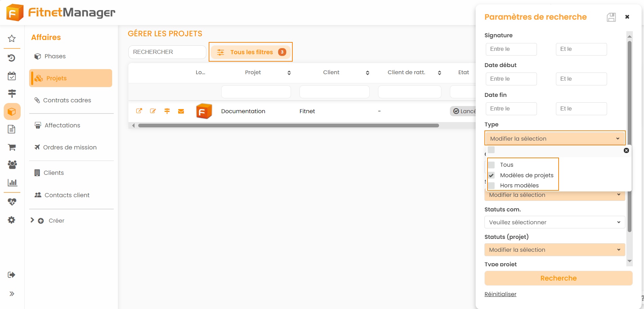This screenshot has width=644, height=309.
Task: Open the settings gear icon
Action: click(12, 220)
